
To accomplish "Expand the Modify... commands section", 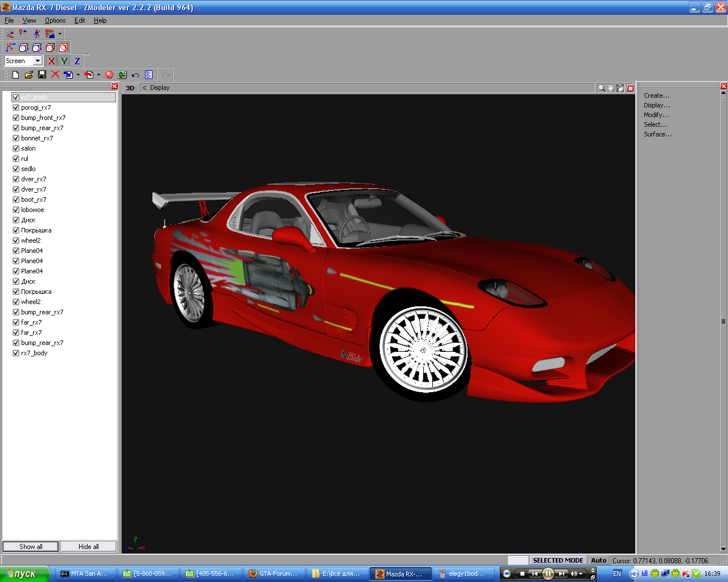I will click(x=656, y=115).
